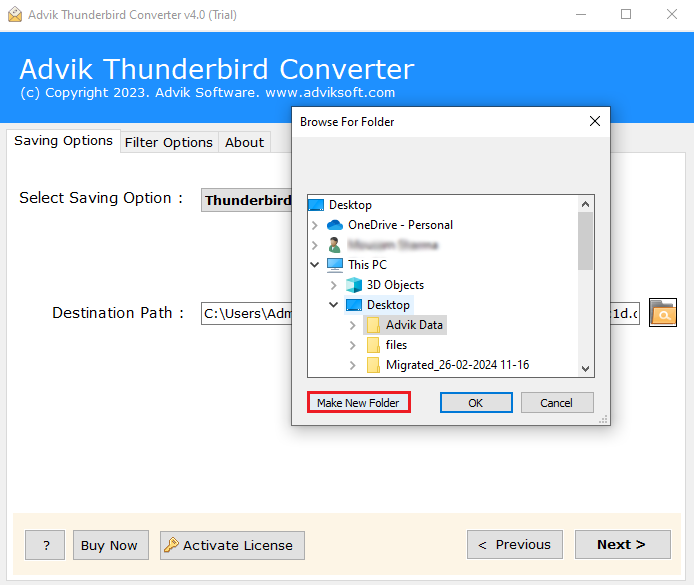Select 'This PC' label in the tree
The height and width of the screenshot is (585, 694).
(367, 265)
